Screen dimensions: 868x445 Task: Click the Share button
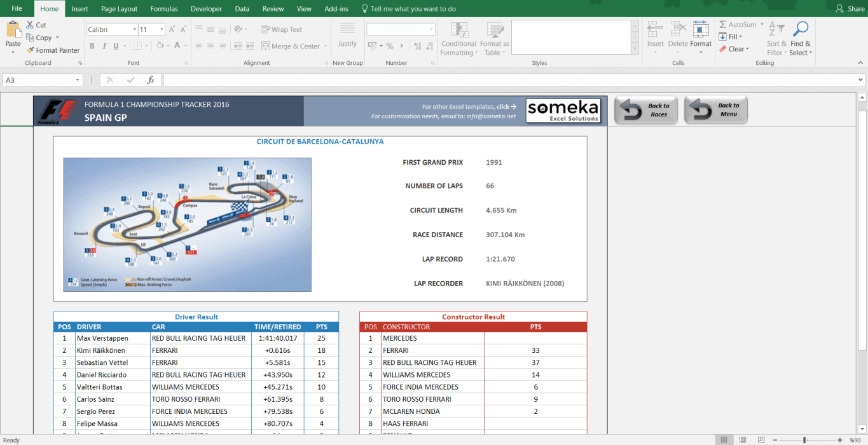(x=850, y=9)
